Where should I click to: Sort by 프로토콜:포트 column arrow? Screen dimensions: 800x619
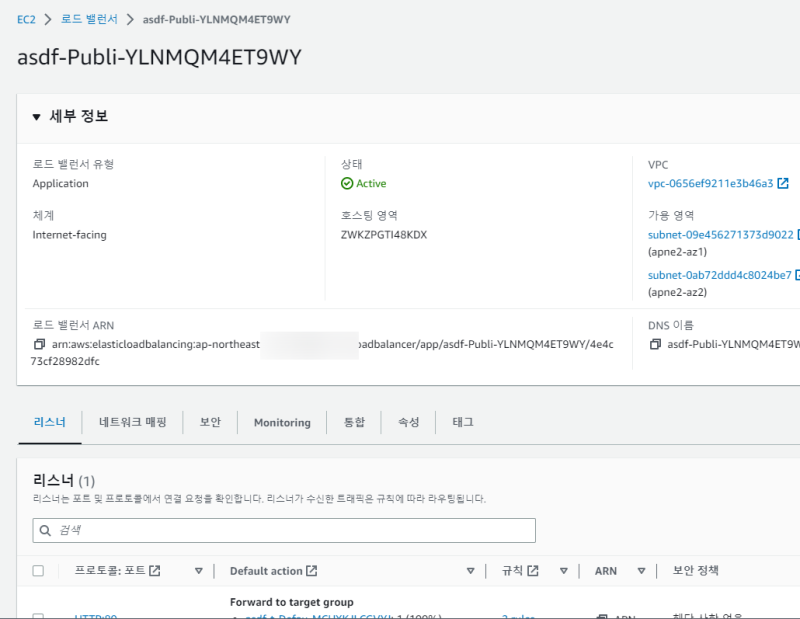(199, 571)
